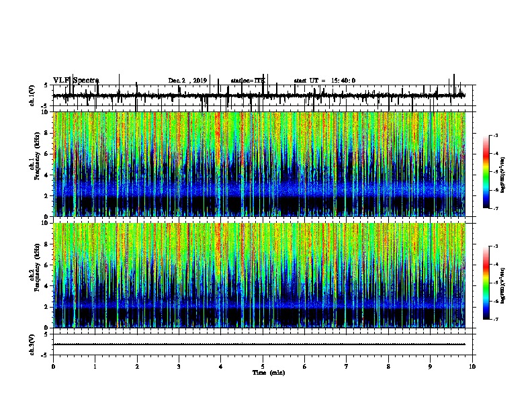Click the ch.2 spectrogram panel
The image size is (532, 411).
pos(259,275)
